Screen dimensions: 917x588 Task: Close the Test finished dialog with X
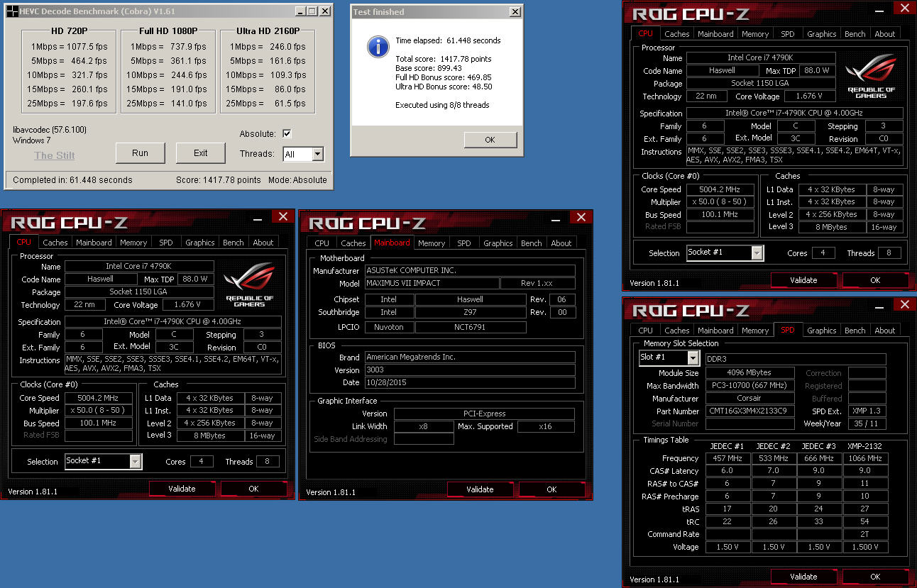(x=515, y=12)
